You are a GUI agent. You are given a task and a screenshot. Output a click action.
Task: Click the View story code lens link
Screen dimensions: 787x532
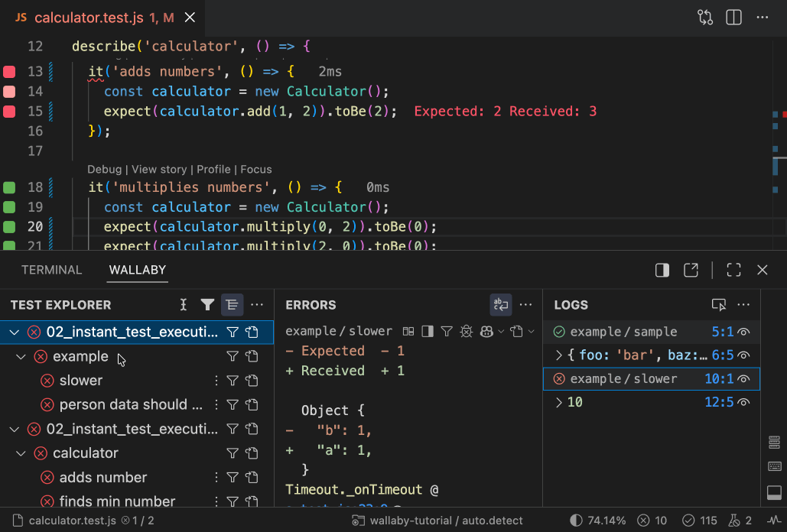[159, 170]
